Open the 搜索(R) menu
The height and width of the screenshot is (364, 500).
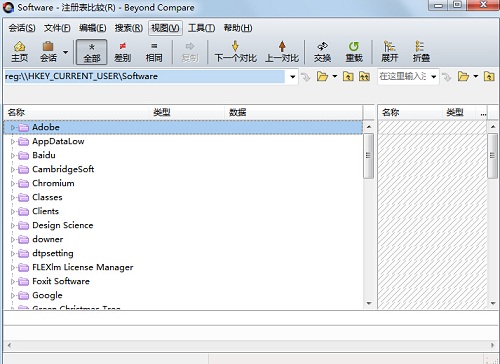click(x=129, y=28)
